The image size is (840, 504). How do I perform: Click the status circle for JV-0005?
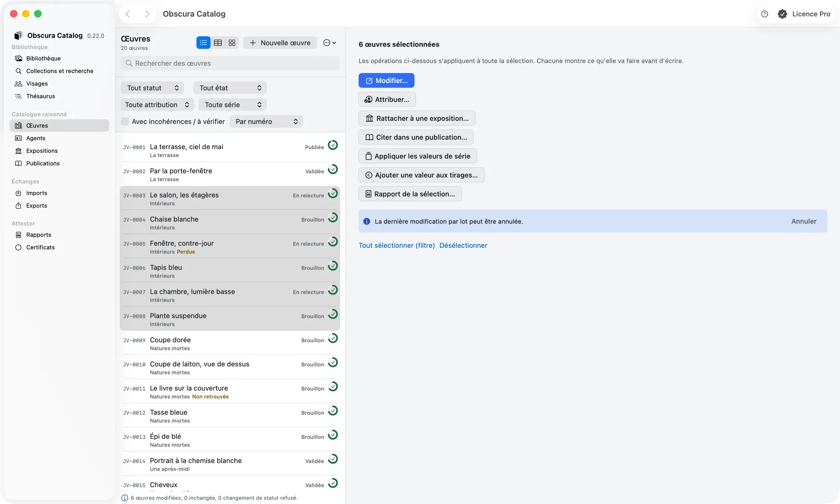coord(333,242)
